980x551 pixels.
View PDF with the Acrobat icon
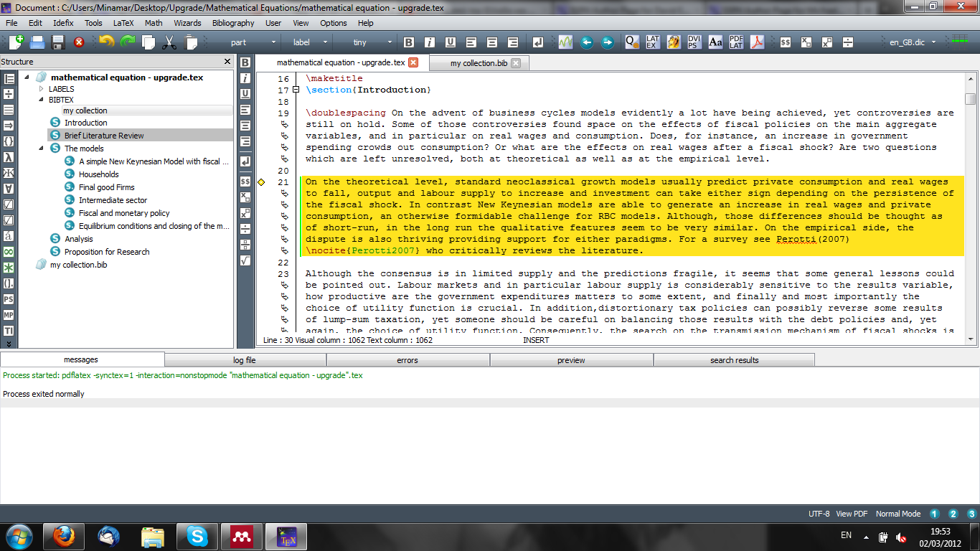click(x=757, y=42)
